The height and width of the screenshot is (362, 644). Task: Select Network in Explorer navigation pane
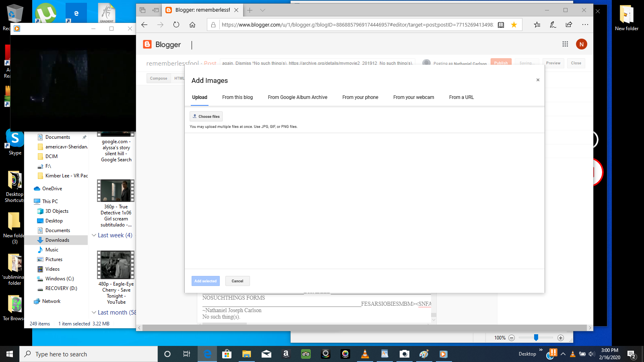51,301
